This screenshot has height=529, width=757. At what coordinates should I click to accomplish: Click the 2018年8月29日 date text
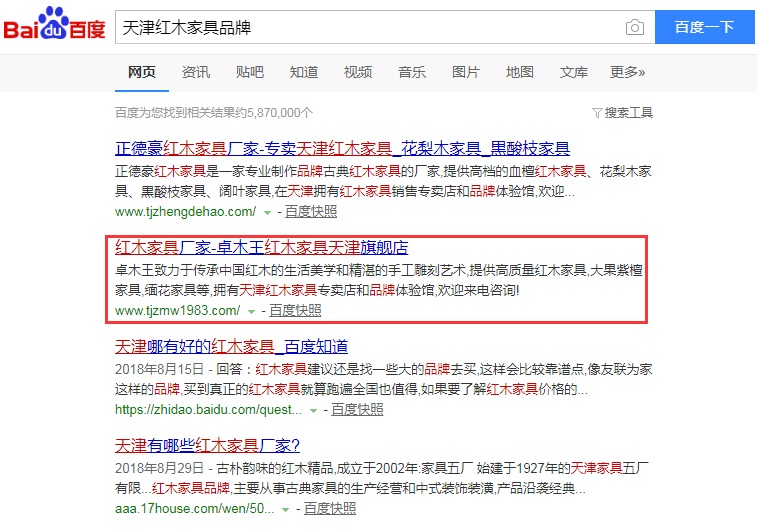click(159, 468)
